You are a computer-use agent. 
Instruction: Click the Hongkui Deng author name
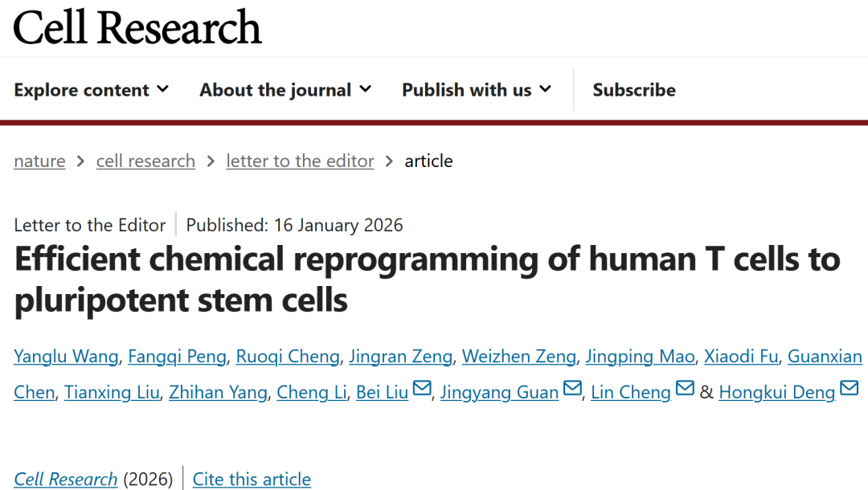point(776,393)
